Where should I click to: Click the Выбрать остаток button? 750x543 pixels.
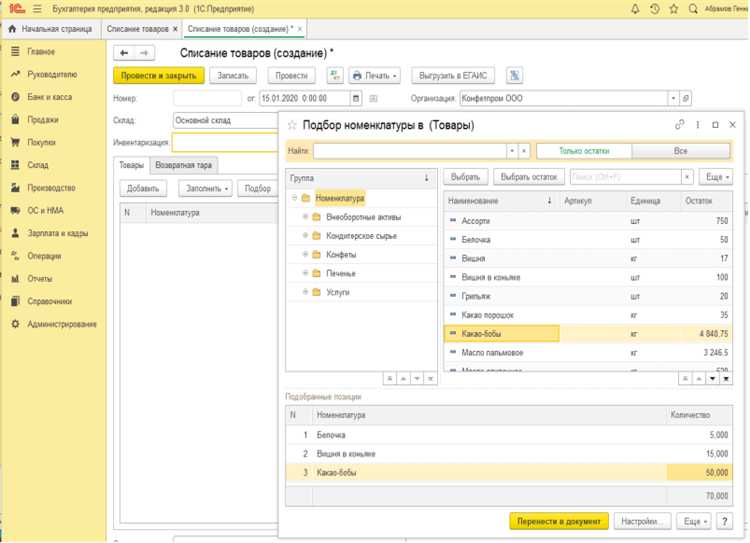pos(529,177)
